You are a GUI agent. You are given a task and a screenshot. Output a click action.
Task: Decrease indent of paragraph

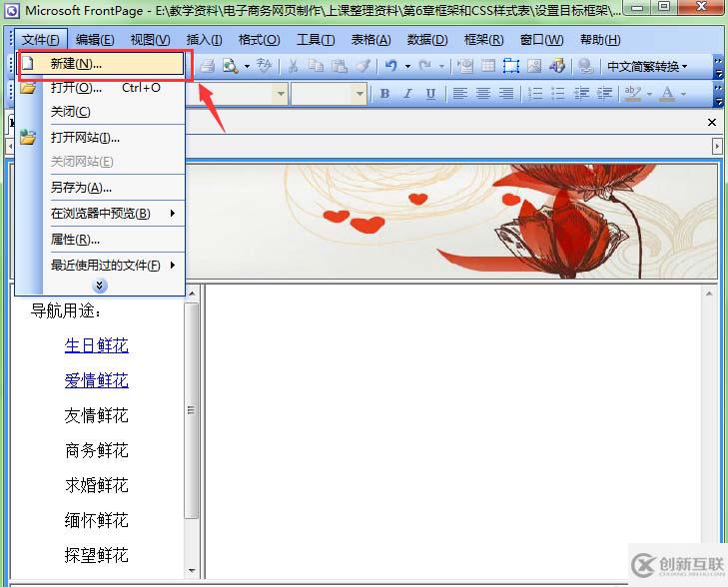click(581, 94)
